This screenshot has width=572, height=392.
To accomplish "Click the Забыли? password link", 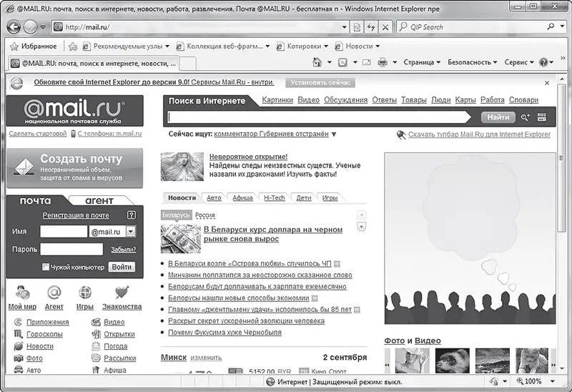I will pos(123,250).
